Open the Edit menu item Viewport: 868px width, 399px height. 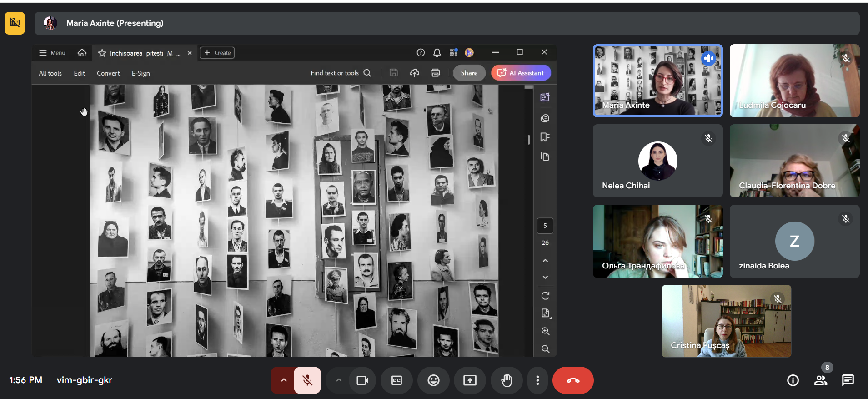[x=80, y=73]
